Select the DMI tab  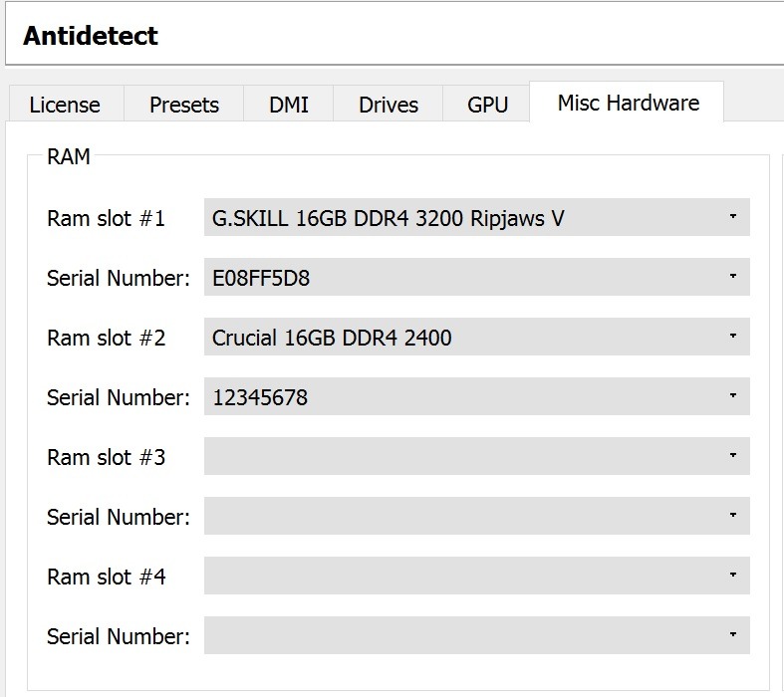[x=288, y=105]
